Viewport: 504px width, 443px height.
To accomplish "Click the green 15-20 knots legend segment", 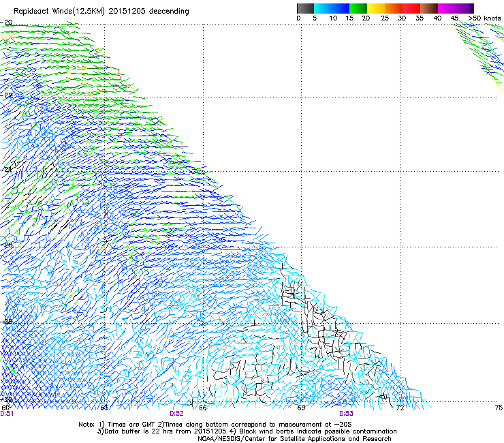I will tap(358, 8).
